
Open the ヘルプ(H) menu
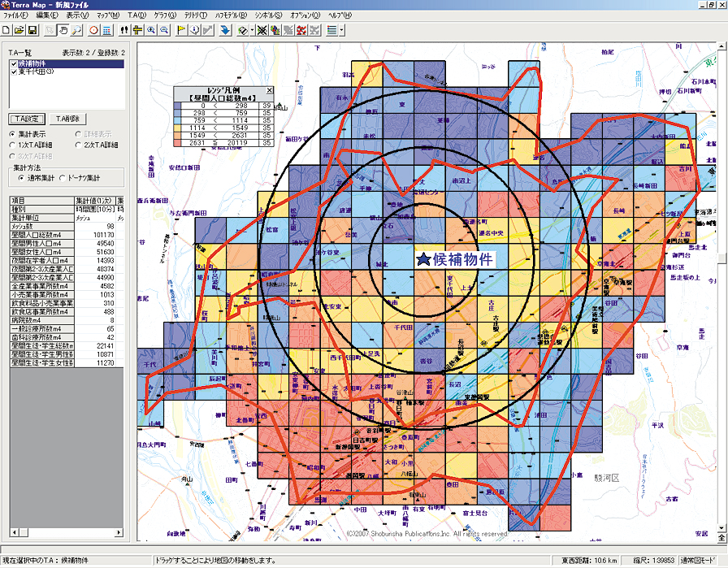pyautogui.click(x=340, y=15)
